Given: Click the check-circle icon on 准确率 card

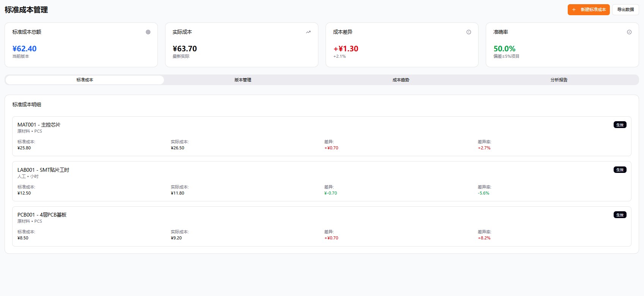Looking at the screenshot, I should (629, 32).
